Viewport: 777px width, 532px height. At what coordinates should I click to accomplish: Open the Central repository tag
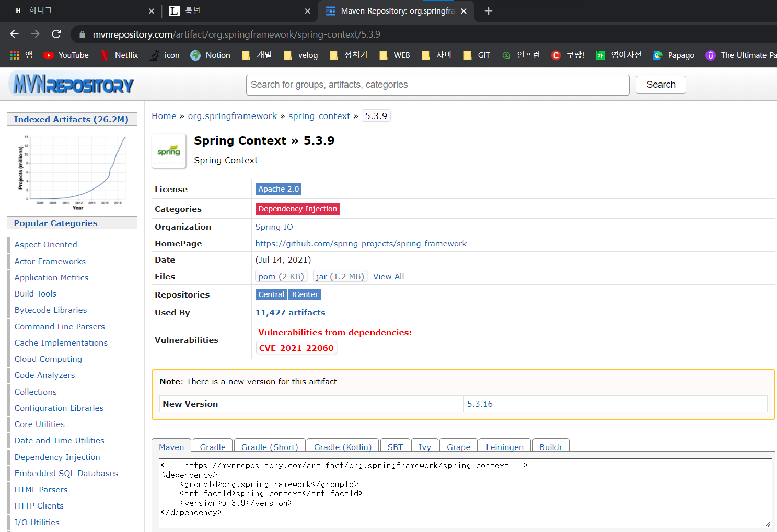click(271, 294)
